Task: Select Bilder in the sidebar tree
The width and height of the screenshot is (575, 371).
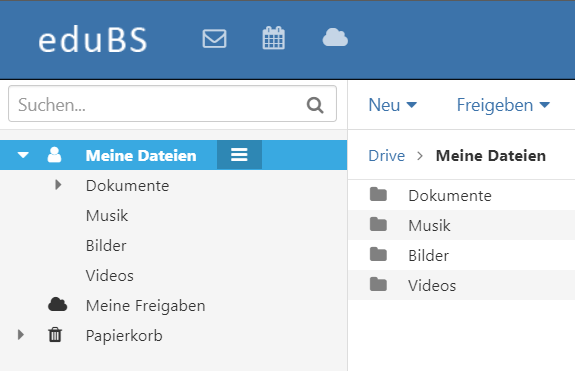Action: (x=106, y=246)
